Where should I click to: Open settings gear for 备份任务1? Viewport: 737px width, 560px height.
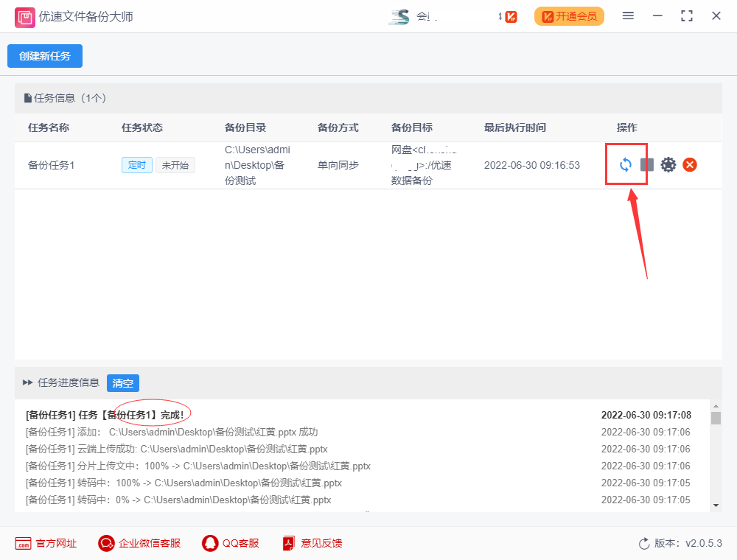tap(668, 164)
